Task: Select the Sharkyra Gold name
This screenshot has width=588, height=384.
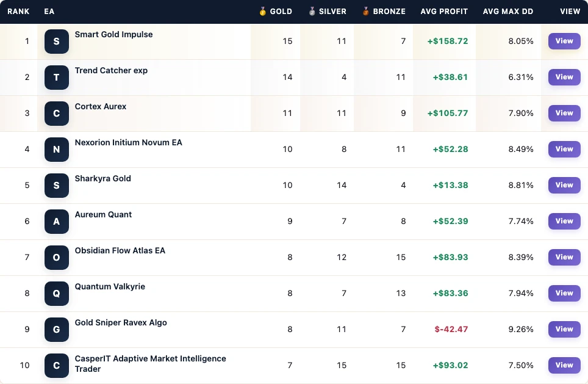Action: coord(102,179)
